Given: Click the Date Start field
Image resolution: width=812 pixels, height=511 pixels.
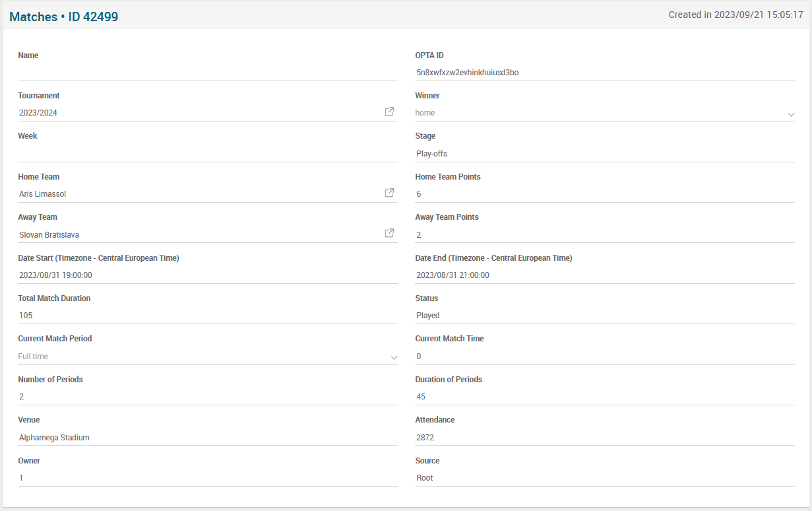Looking at the screenshot, I should [x=207, y=275].
